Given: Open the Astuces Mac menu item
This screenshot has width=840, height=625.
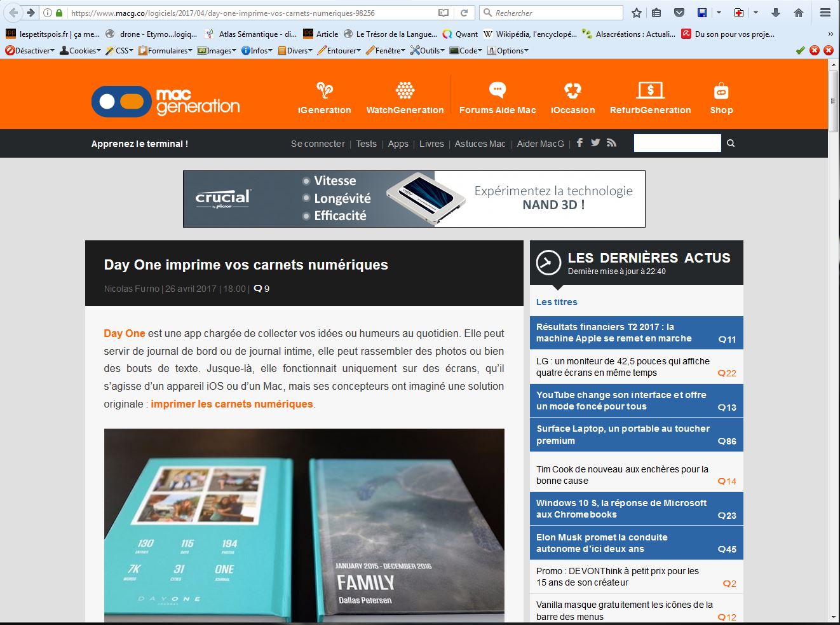Looking at the screenshot, I should (480, 144).
